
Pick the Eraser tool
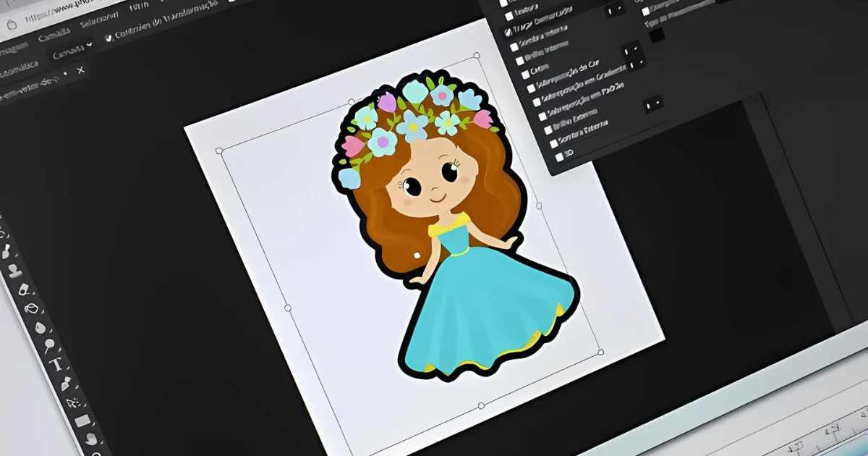click(x=22, y=289)
